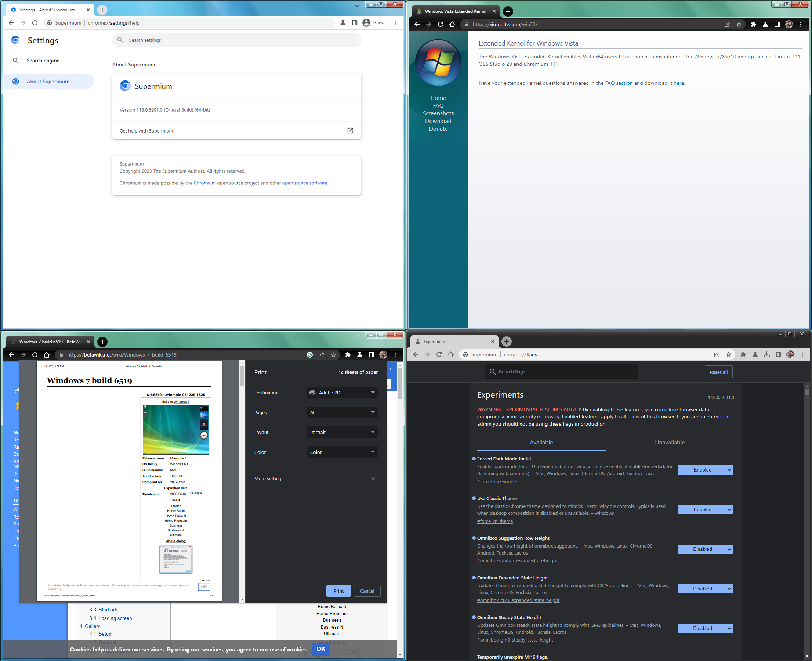
Task: Open downloads icon in flags window
Action: point(767,354)
